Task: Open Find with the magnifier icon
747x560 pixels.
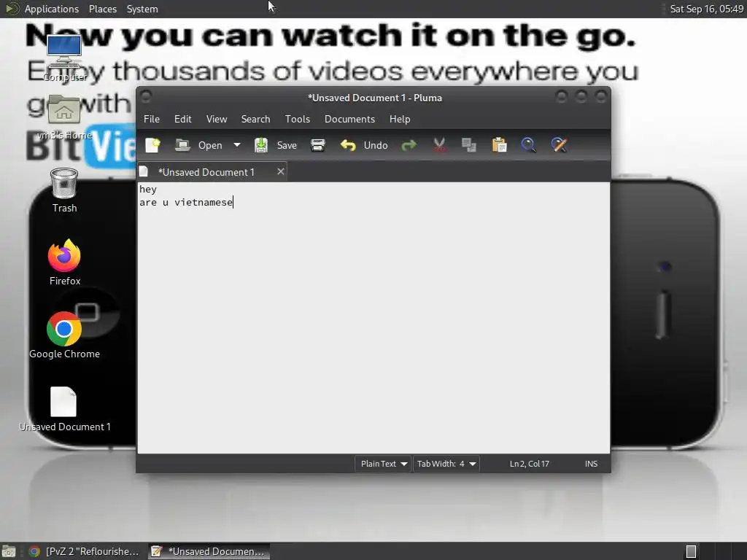Action: pos(529,145)
